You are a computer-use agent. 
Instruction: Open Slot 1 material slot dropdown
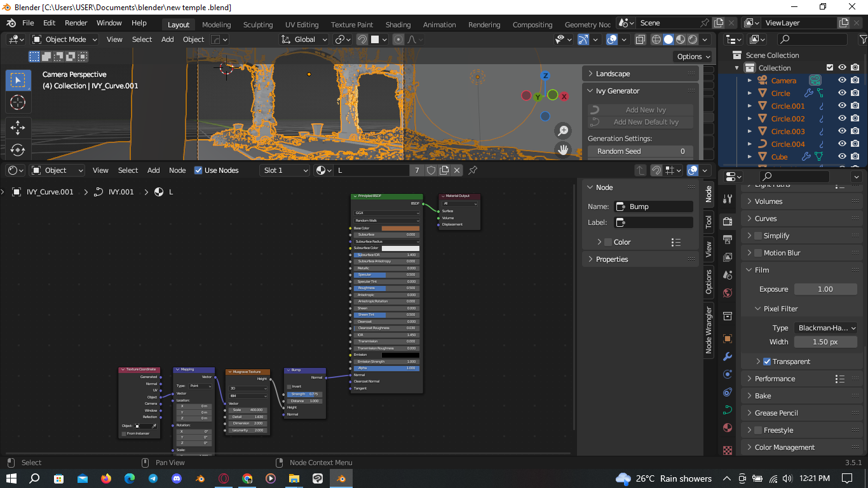tap(285, 170)
